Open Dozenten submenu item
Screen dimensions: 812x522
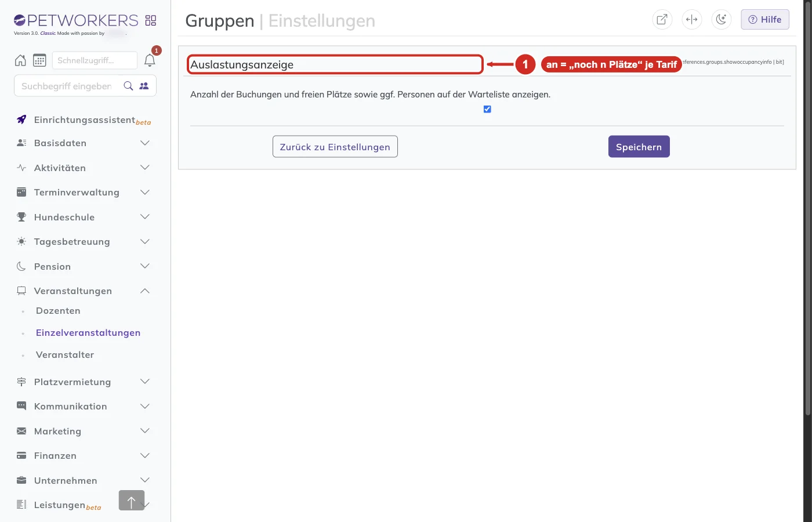[x=58, y=311]
